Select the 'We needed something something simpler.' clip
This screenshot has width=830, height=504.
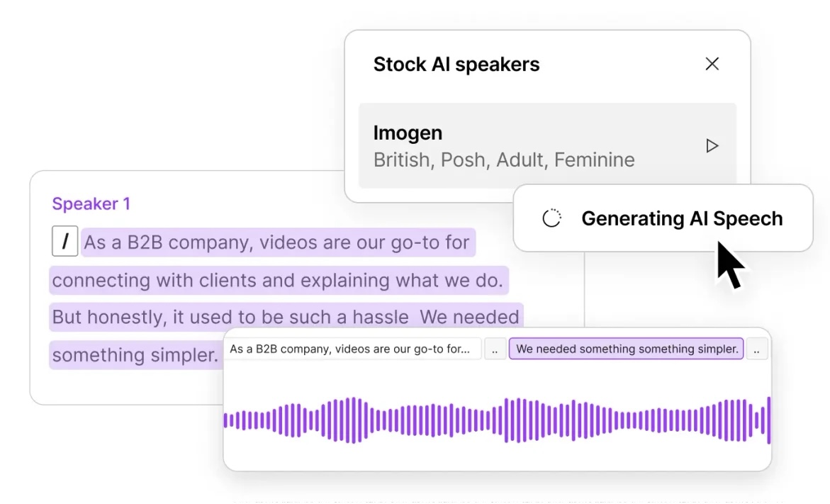pyautogui.click(x=626, y=349)
